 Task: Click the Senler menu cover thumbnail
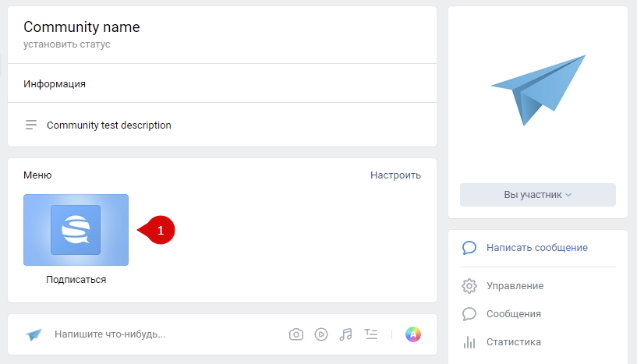76,230
